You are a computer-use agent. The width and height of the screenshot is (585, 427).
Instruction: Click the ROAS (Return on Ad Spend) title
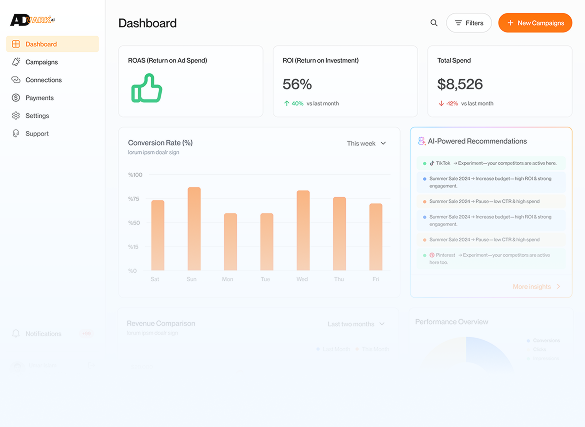point(168,60)
